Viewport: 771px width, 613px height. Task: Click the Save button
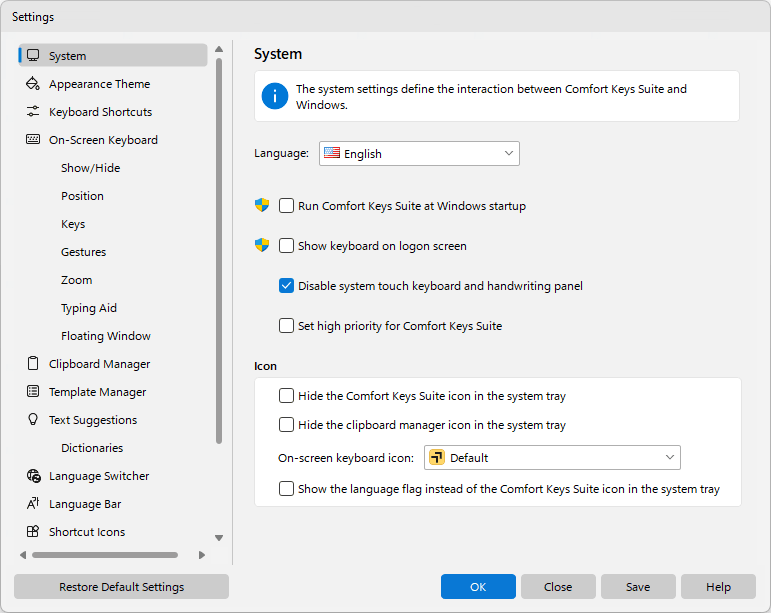(638, 586)
